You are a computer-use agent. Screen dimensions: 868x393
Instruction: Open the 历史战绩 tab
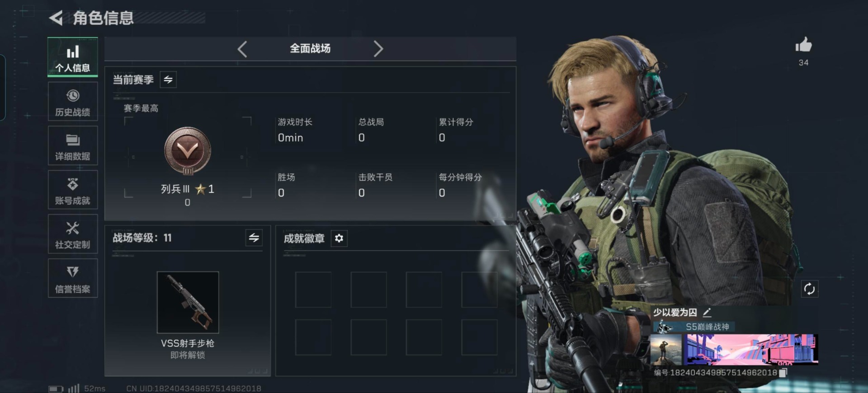(73, 102)
